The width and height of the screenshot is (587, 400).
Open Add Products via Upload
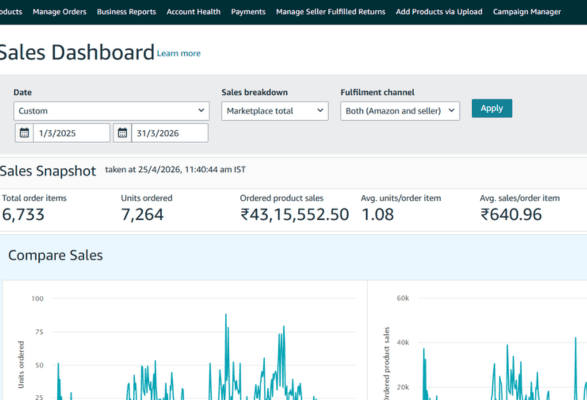tap(439, 12)
